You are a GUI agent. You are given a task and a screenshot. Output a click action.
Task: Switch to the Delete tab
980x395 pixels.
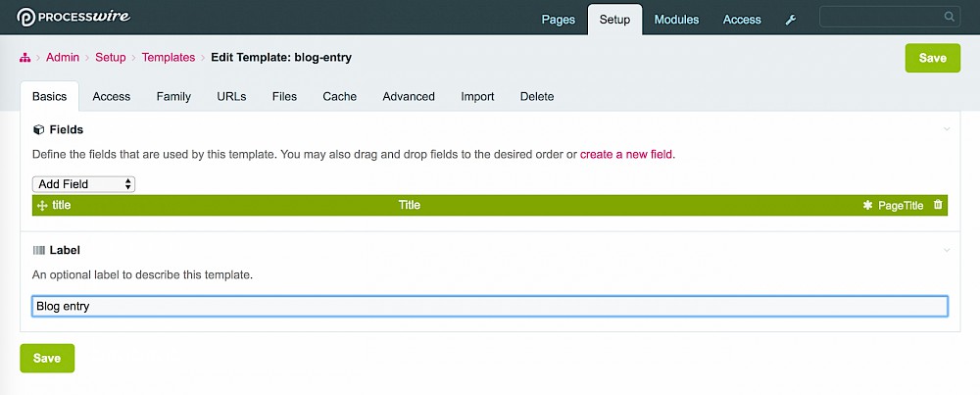[x=537, y=96]
